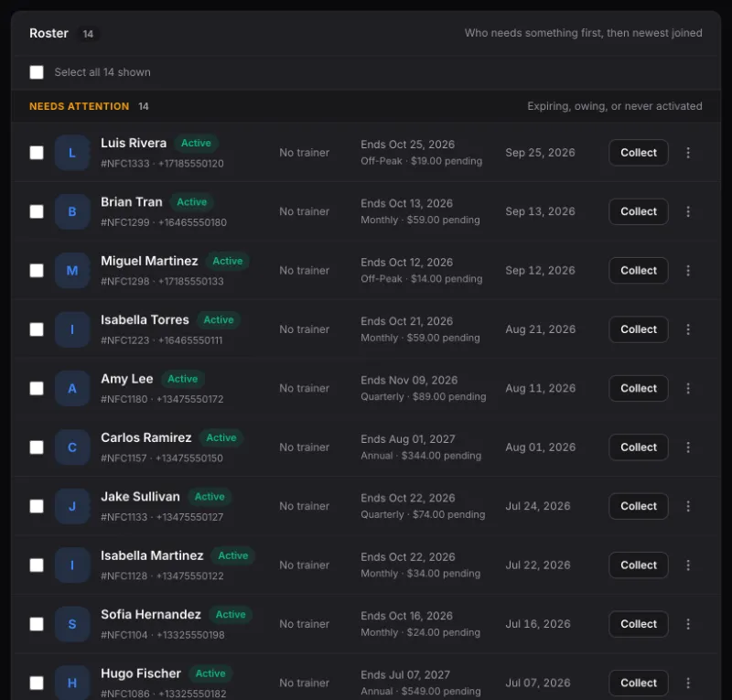Open more options for Miguel Martinez
This screenshot has height=700, width=732.
pyautogui.click(x=688, y=270)
